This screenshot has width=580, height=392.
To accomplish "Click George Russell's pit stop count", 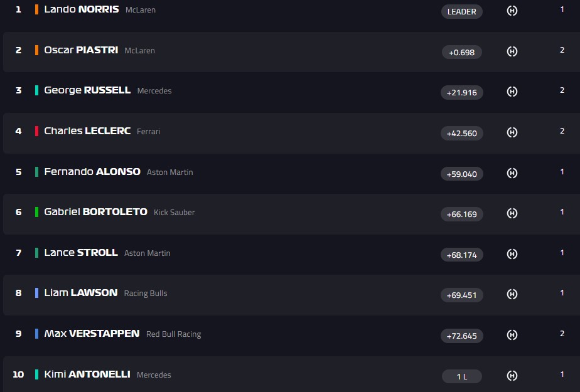I will coord(562,90).
